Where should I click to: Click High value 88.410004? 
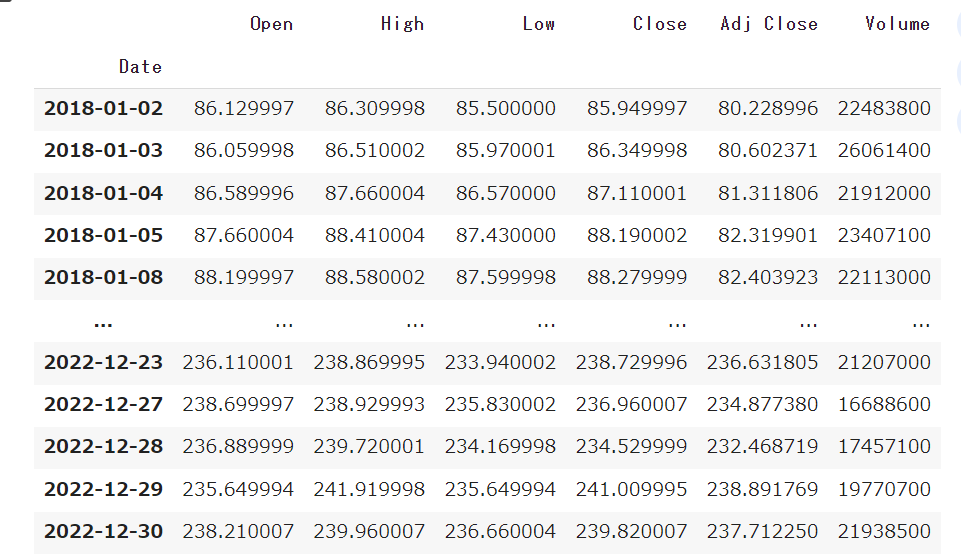(375, 235)
